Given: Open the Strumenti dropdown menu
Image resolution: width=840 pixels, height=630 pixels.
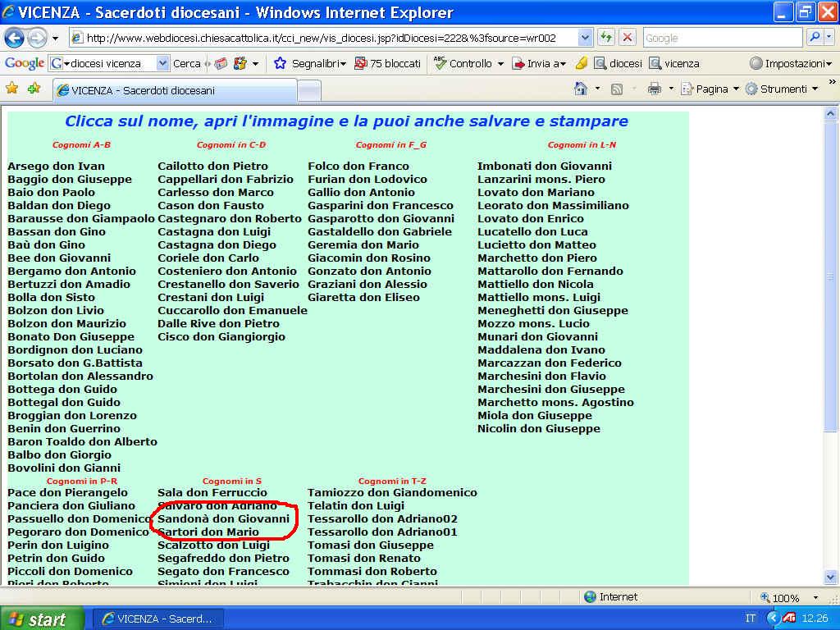Looking at the screenshot, I should click(x=781, y=89).
